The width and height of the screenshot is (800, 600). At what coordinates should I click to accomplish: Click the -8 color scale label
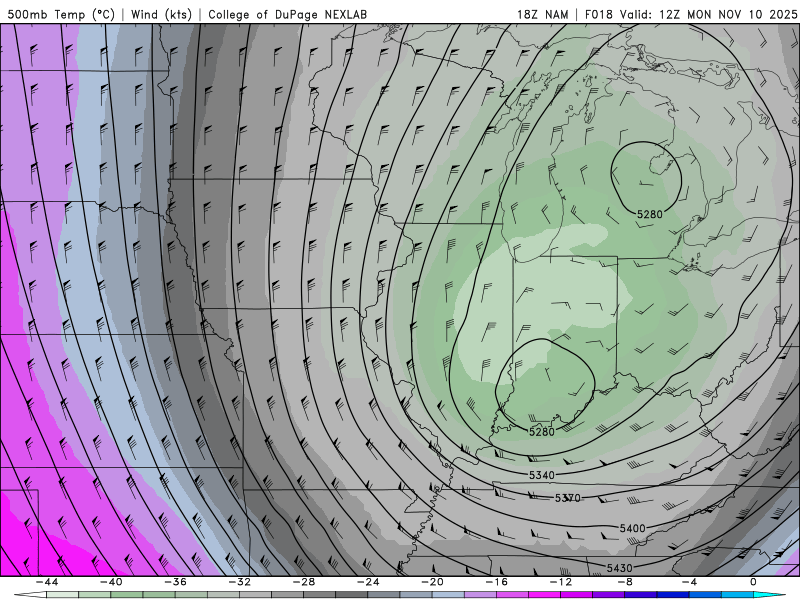(x=625, y=582)
